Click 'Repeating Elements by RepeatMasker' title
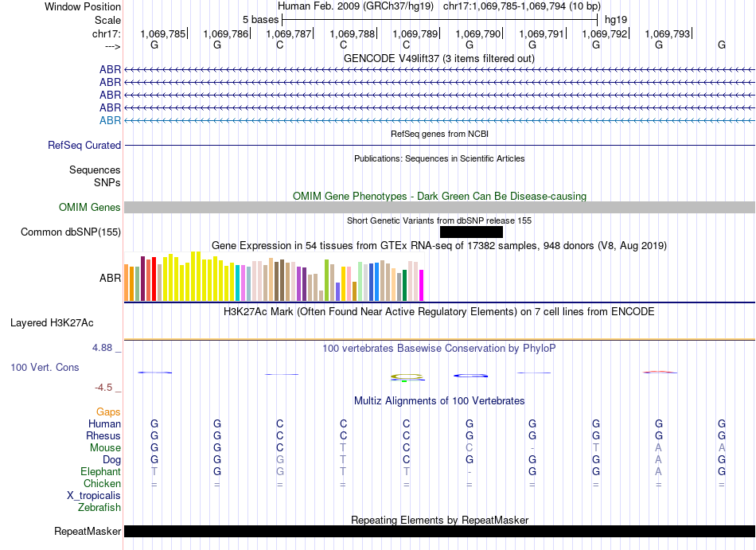This screenshot has width=756, height=550. pos(439,520)
